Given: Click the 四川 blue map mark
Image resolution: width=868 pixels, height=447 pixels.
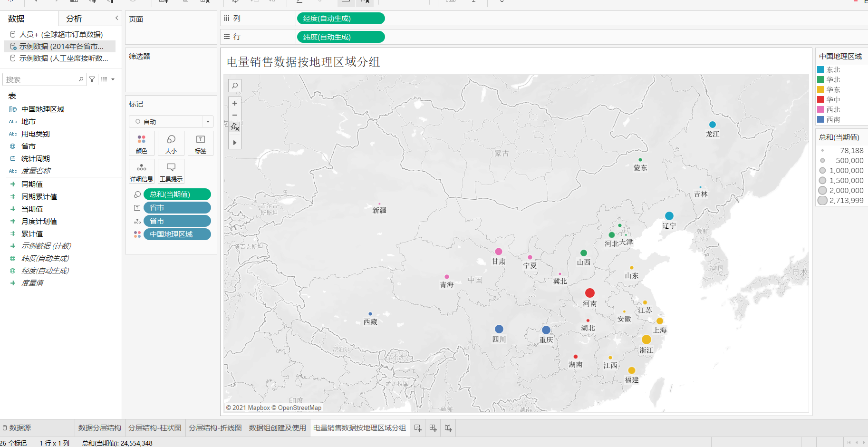Looking at the screenshot, I should (x=499, y=329).
